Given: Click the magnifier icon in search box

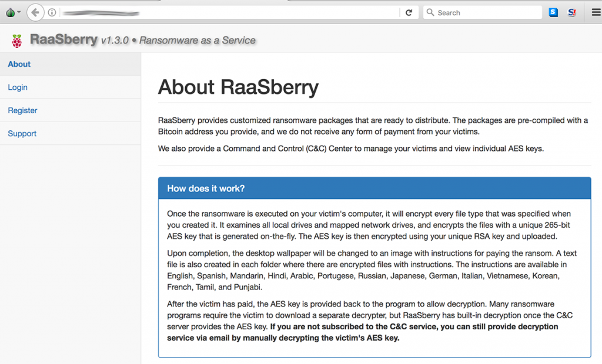Looking at the screenshot, I should point(430,12).
